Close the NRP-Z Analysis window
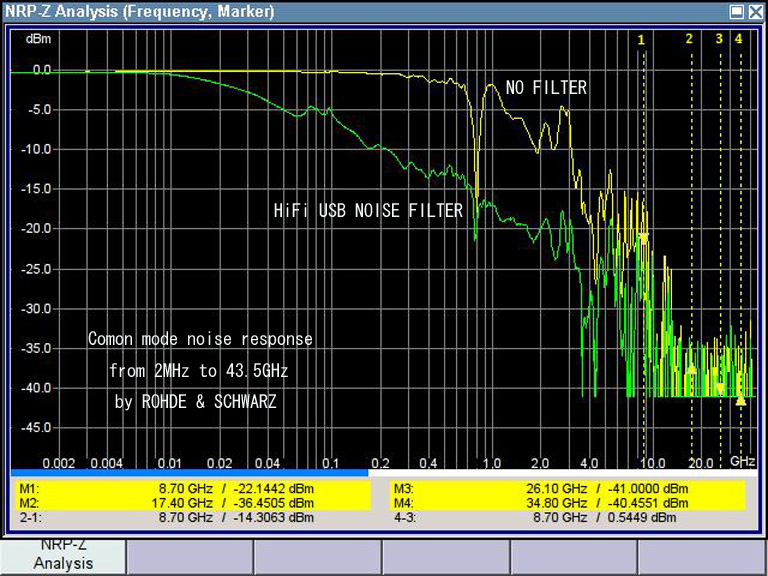The height and width of the screenshot is (576, 768). point(756,12)
